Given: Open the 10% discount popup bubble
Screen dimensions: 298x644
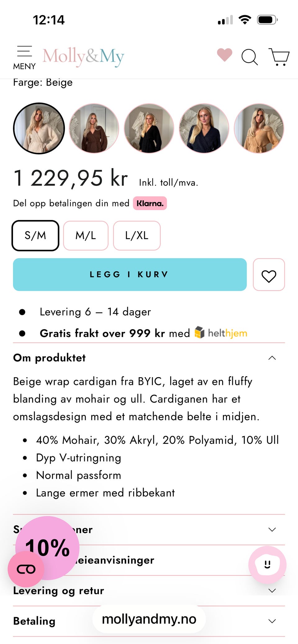Looking at the screenshot, I should [47, 548].
